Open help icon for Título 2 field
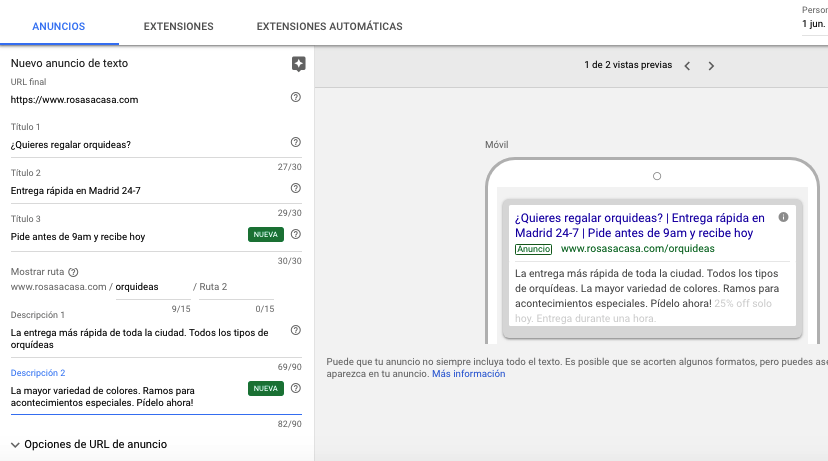 click(295, 188)
